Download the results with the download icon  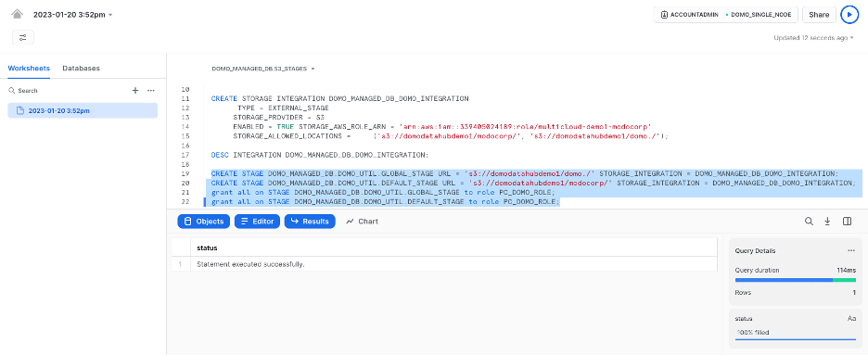[827, 222]
